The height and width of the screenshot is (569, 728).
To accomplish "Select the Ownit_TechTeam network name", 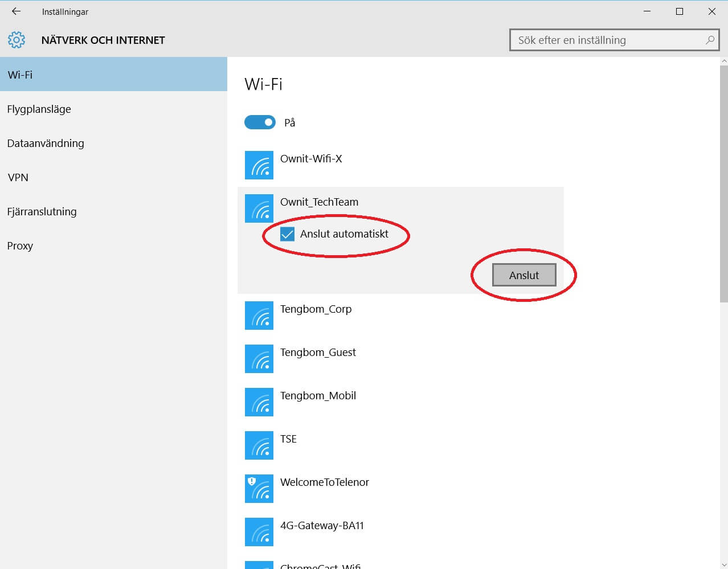I will coord(319,202).
